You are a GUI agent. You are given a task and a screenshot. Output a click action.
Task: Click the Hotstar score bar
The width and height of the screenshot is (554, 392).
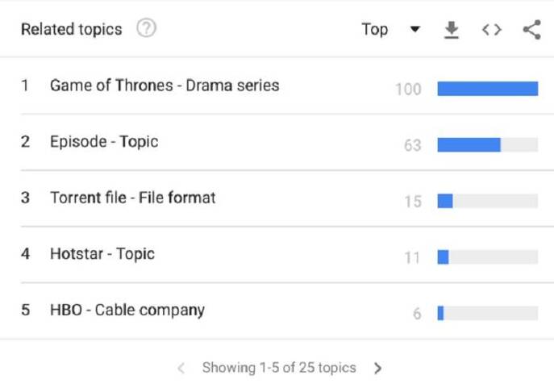coord(487,257)
